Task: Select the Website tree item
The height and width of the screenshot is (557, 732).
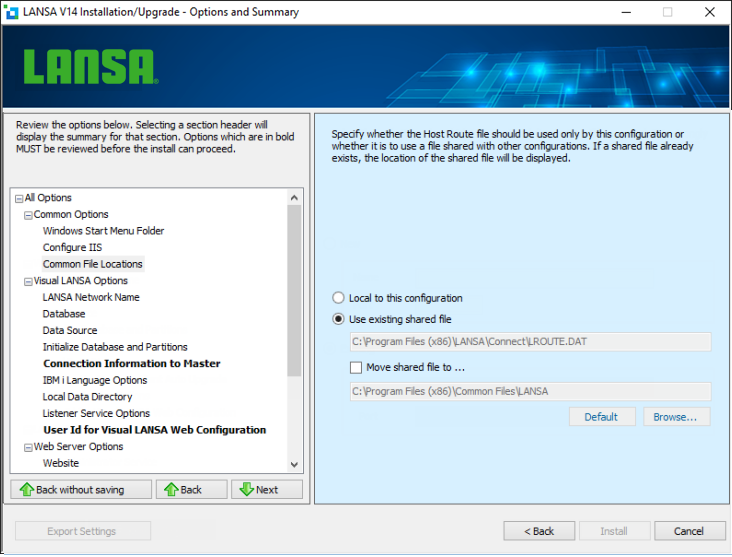Action: coord(61,463)
